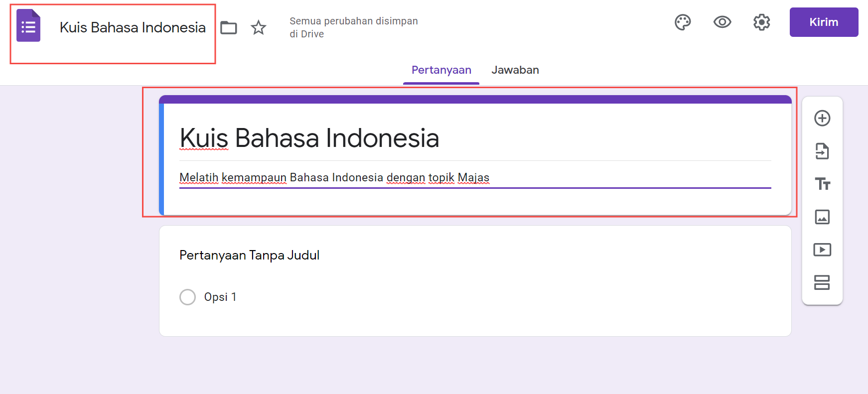The image size is (868, 394).
Task: Select the Opsi 1 radio button
Action: pos(187,297)
